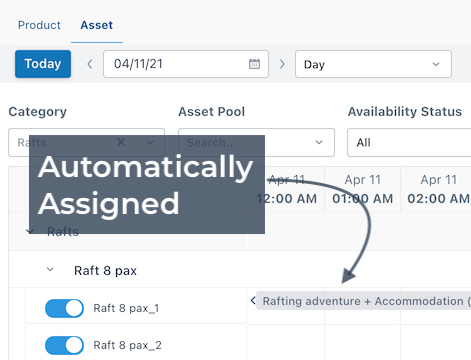Open the Day view dropdown
471x360 pixels.
point(373,64)
